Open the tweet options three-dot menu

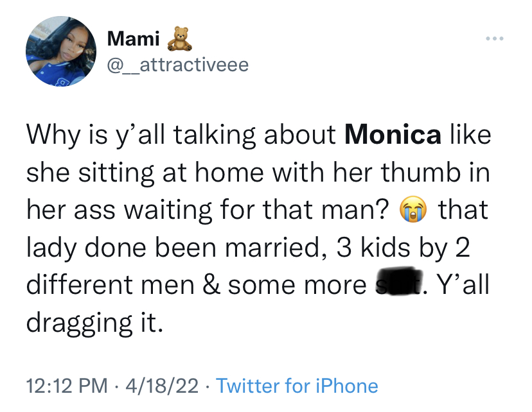coord(493,39)
